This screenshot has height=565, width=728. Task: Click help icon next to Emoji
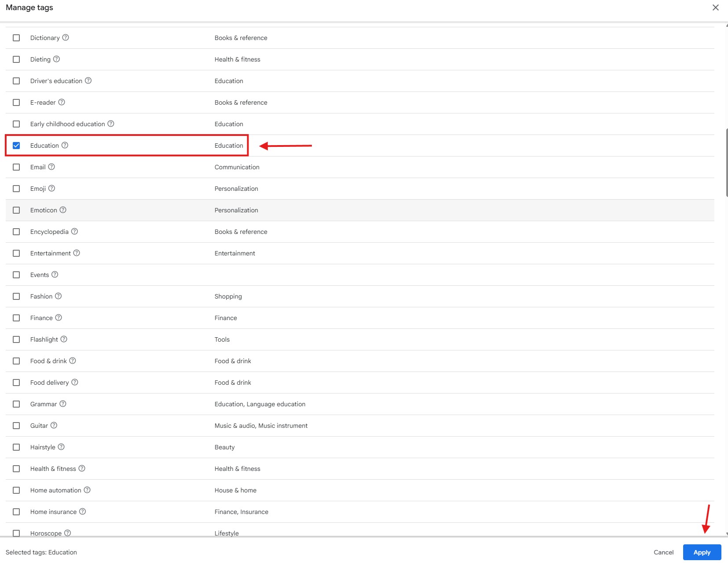point(51,189)
